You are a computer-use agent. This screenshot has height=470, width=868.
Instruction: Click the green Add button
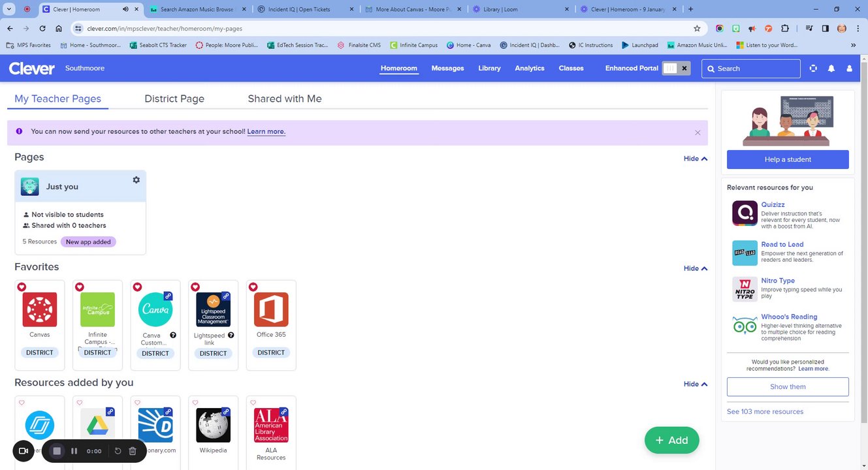click(x=671, y=440)
